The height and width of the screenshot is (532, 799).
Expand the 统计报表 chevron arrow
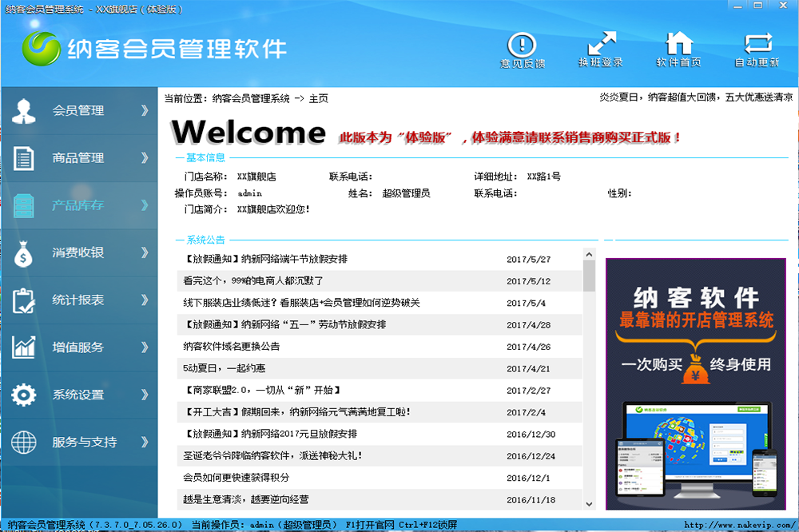(x=145, y=300)
